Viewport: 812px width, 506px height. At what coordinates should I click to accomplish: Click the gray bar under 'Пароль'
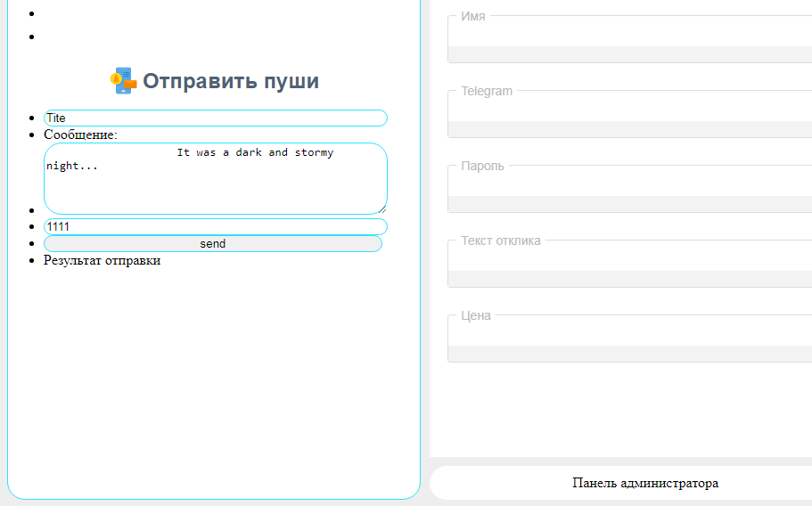[x=629, y=203]
